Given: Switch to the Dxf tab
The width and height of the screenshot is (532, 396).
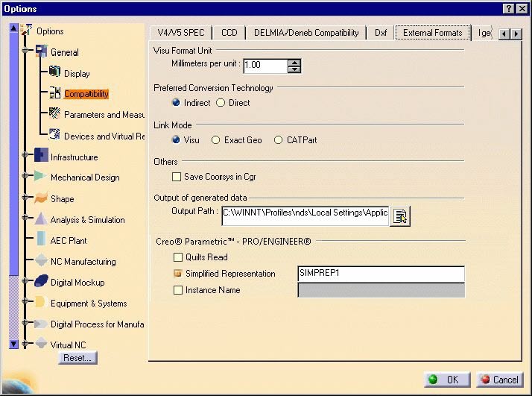Looking at the screenshot, I should point(381,33).
